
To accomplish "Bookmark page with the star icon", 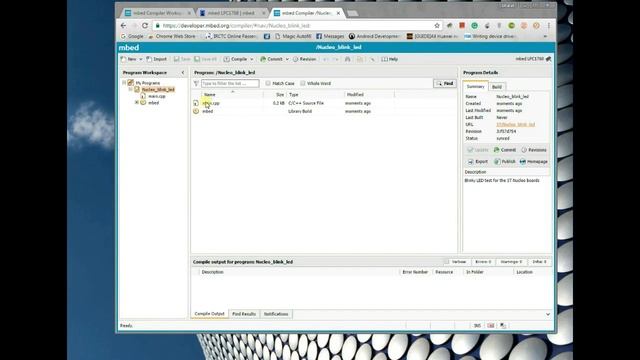I will [x=437, y=25].
